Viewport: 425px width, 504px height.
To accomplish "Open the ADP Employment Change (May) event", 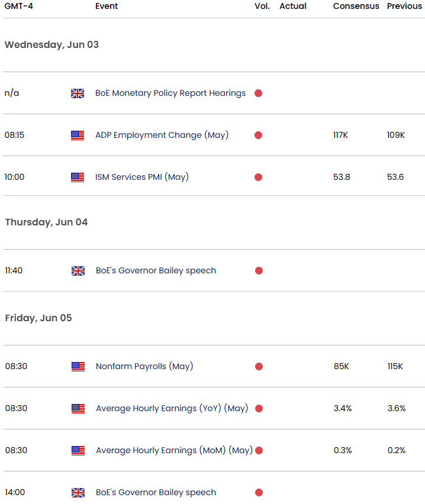I will [162, 135].
